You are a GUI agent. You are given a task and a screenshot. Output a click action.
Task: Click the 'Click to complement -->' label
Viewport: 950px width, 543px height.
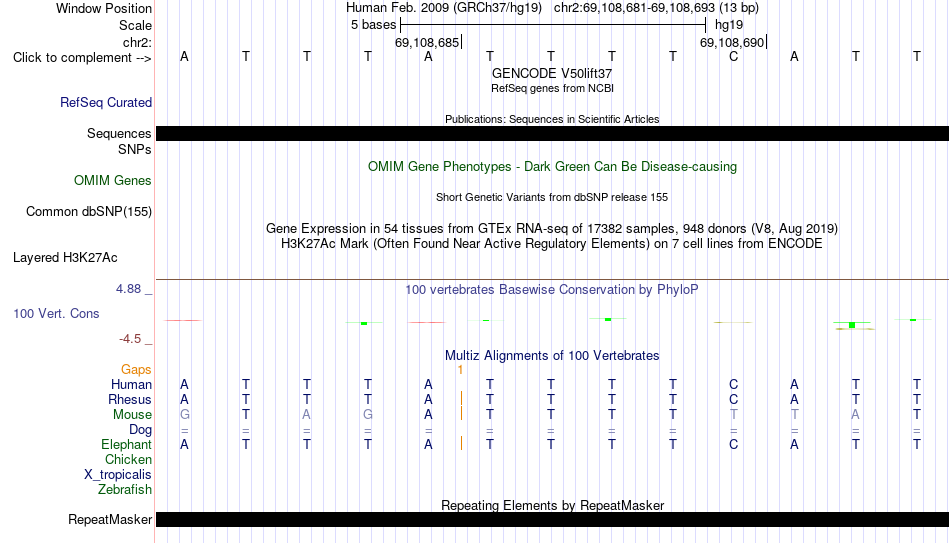click(x=82, y=58)
